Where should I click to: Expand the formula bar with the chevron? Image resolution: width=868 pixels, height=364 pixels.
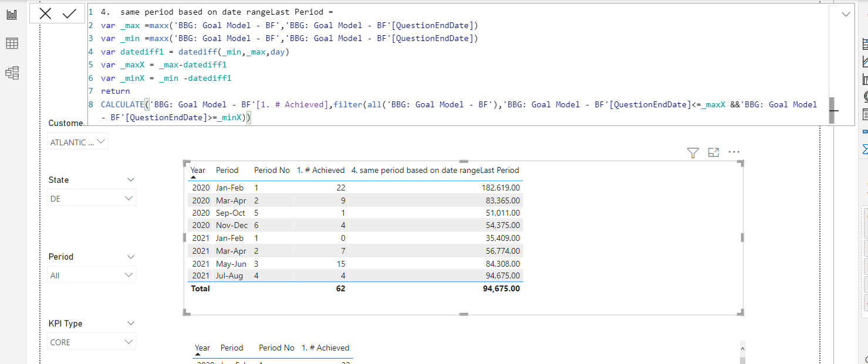coord(846,14)
